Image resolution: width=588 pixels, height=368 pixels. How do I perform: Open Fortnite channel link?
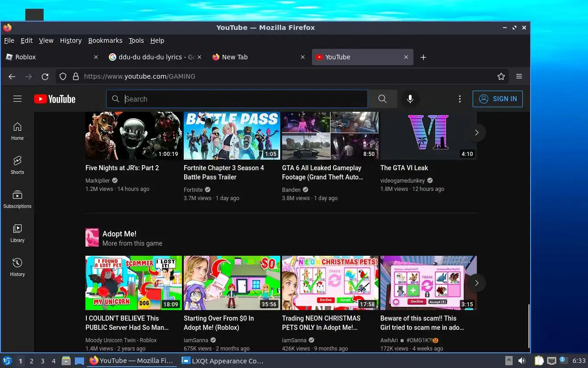pyautogui.click(x=193, y=190)
